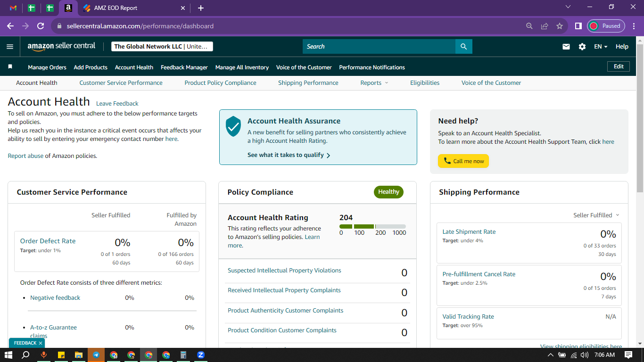644x362 pixels.
Task: Open Manage All Inventory menu item
Action: [242, 67]
